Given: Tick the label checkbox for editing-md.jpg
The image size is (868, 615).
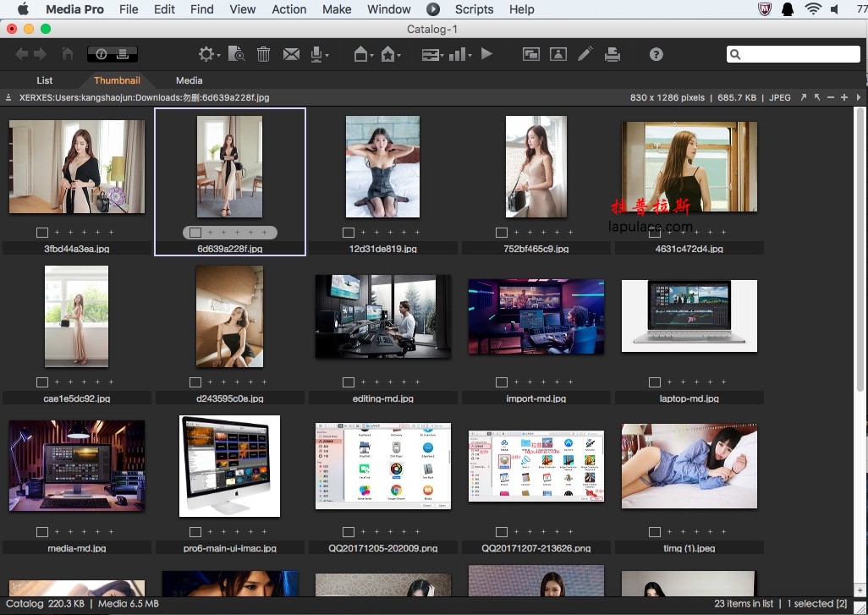Looking at the screenshot, I should tap(349, 382).
